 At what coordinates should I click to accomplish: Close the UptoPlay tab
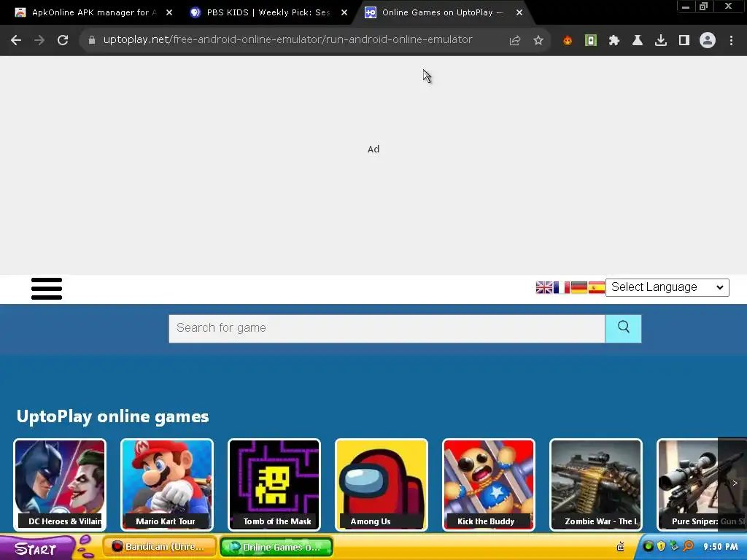pyautogui.click(x=519, y=13)
